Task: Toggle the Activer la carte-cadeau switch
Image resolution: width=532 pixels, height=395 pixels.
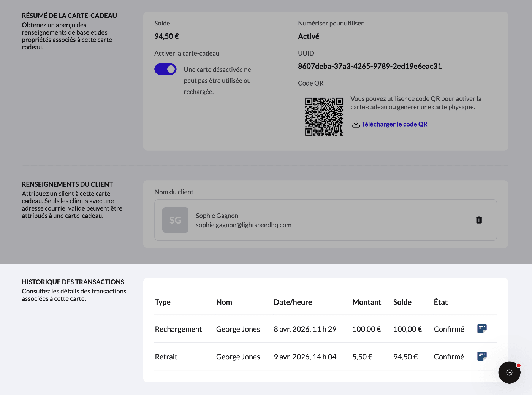Action: tap(165, 69)
